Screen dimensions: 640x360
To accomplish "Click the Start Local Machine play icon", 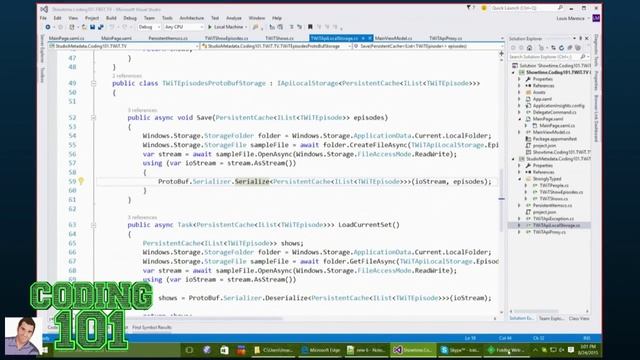I will (210, 27).
